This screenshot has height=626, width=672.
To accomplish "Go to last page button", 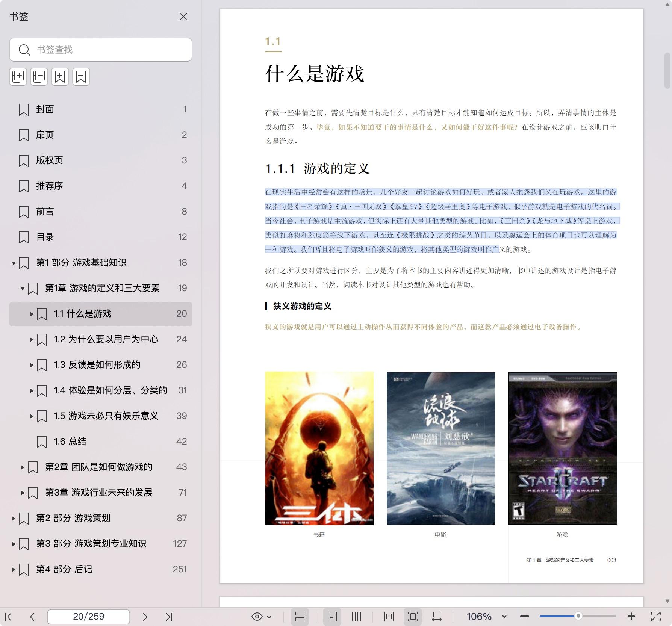I will tap(169, 617).
